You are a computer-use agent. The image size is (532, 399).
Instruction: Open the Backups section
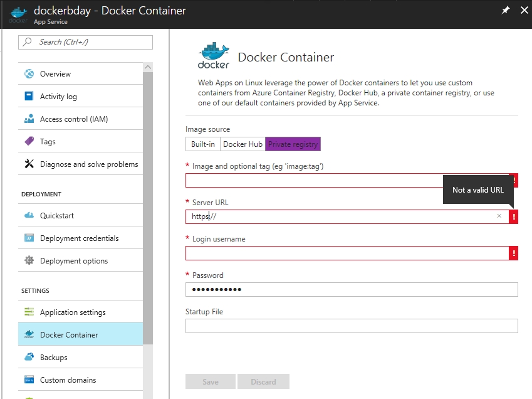click(x=80, y=357)
